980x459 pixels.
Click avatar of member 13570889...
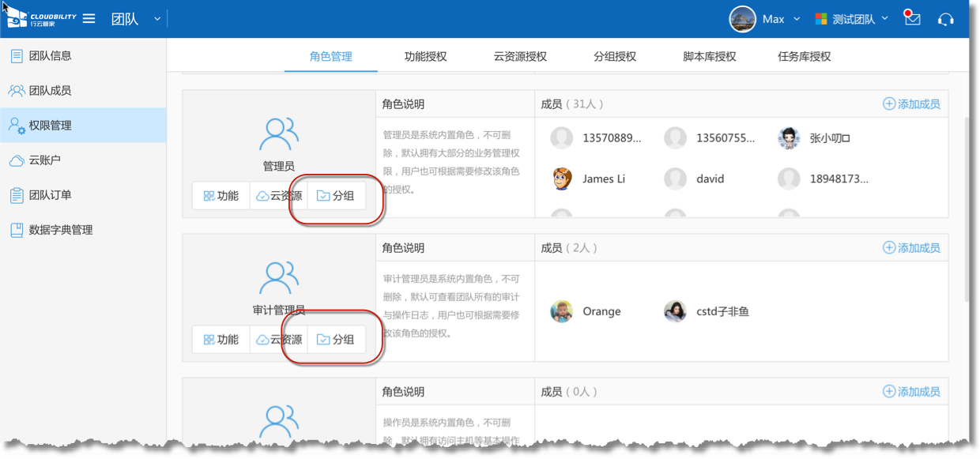click(x=562, y=137)
